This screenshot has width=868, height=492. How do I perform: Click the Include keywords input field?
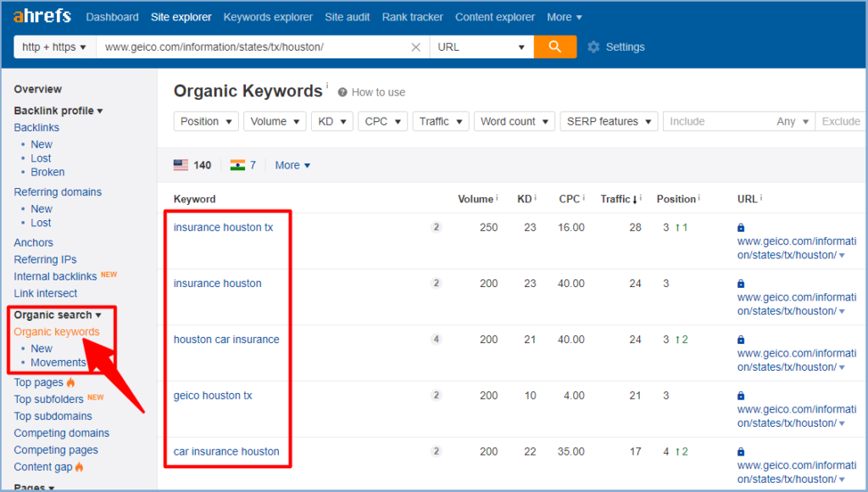point(717,121)
